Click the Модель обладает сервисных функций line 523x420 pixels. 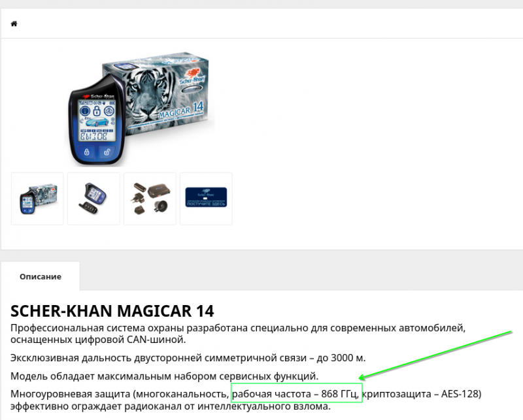[165, 376]
